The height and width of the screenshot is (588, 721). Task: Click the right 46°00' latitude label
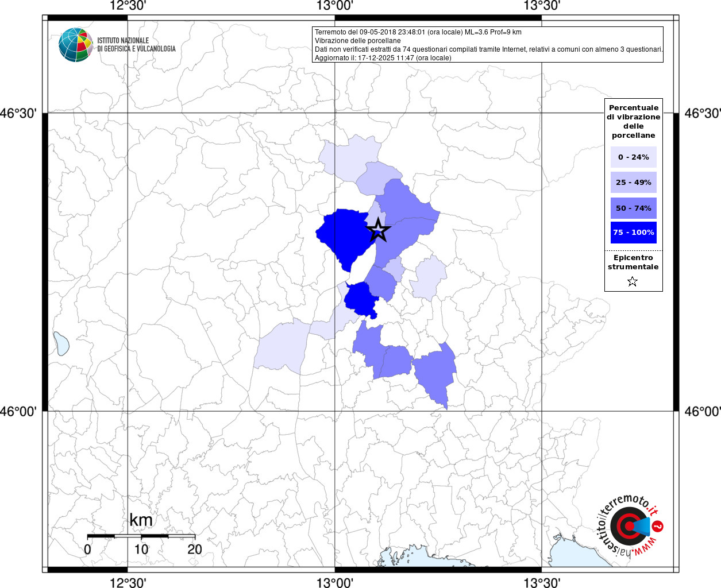(703, 411)
